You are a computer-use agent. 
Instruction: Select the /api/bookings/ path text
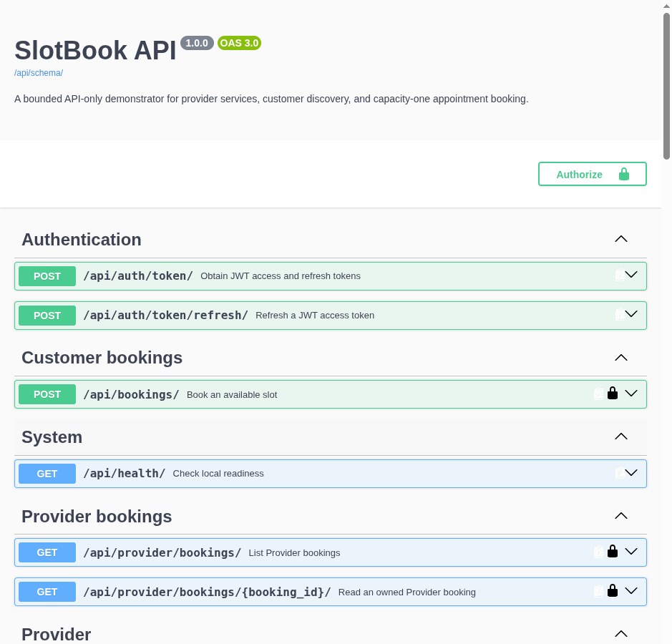(x=131, y=394)
